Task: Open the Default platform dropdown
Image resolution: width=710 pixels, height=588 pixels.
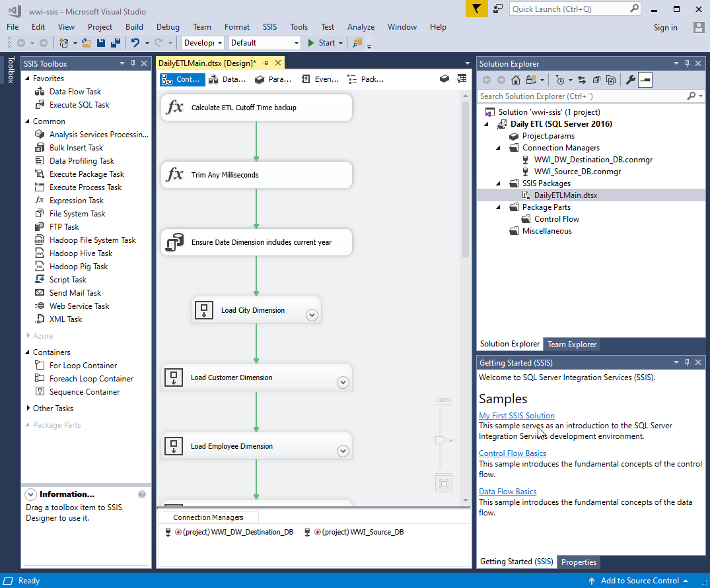Action: coord(264,43)
